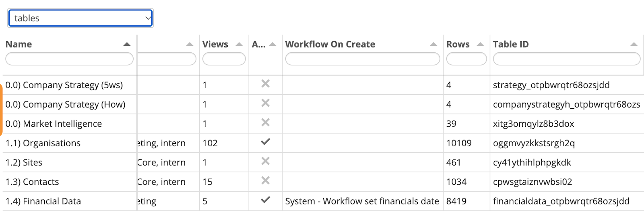This screenshot has height=211, width=644.
Task: Sort the Workflow On Create column
Action: coord(433,44)
